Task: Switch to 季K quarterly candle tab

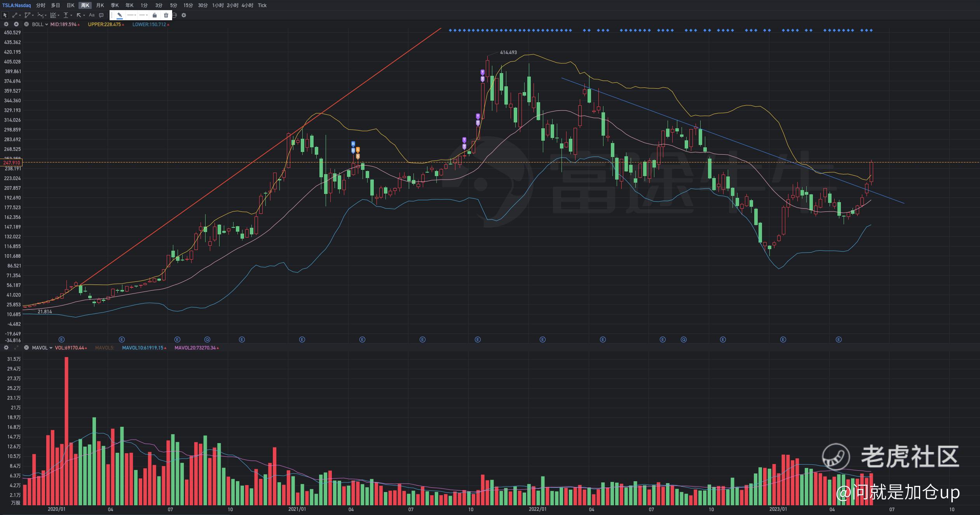Action: [x=115, y=5]
